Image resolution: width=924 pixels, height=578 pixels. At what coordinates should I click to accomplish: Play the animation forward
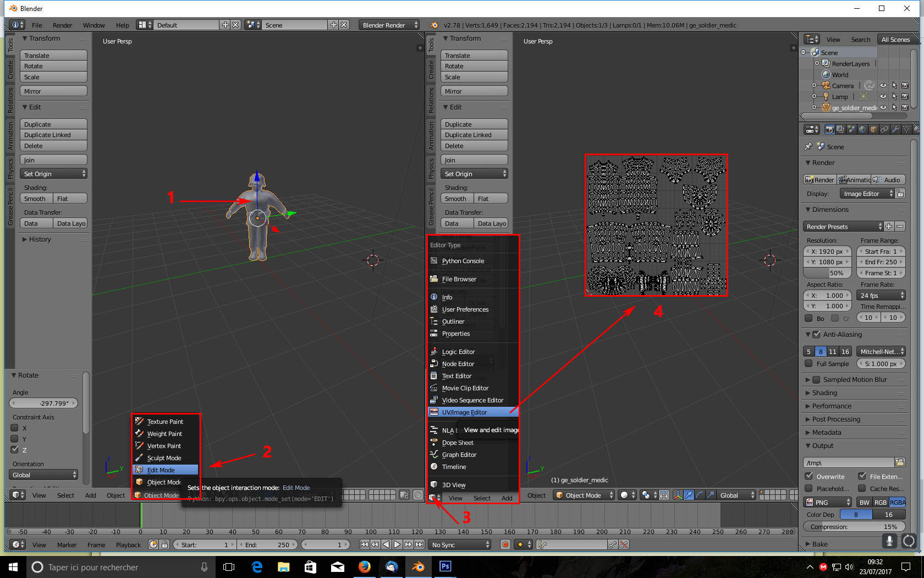pyautogui.click(x=397, y=544)
